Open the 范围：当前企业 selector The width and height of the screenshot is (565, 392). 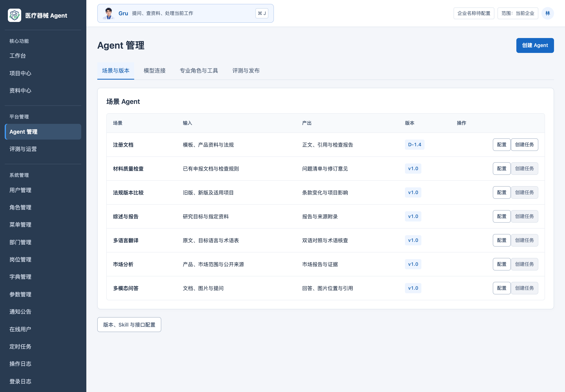click(x=518, y=13)
